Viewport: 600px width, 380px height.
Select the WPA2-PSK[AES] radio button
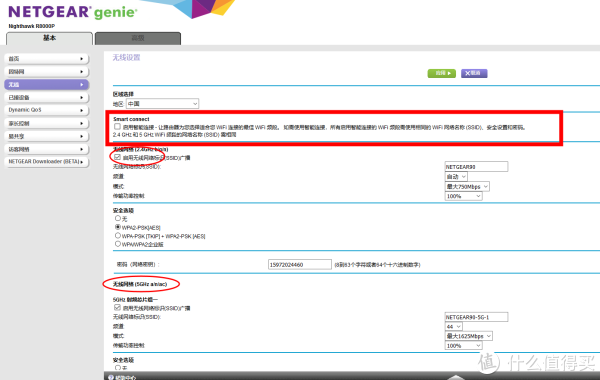[x=118, y=227]
